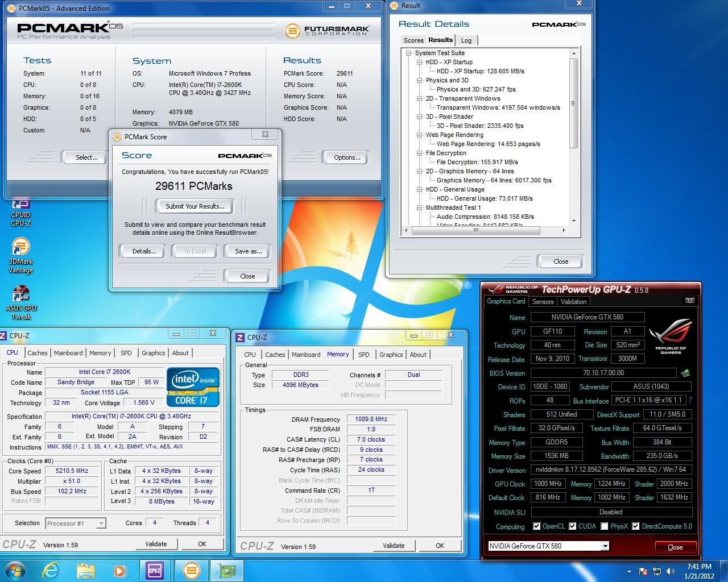Switch to the Log tab in Result window
The width and height of the screenshot is (728, 582).
466,40
